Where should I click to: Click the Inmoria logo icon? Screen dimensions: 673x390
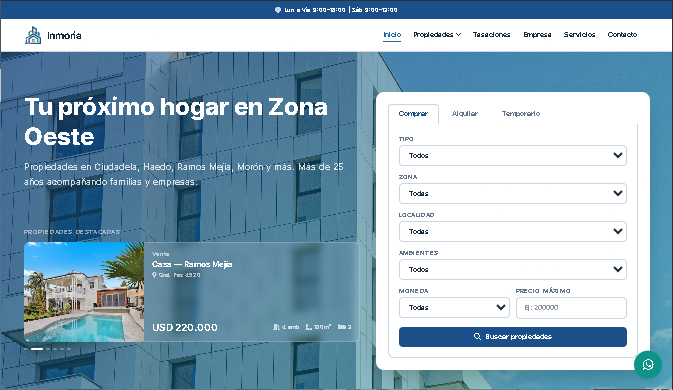click(33, 35)
